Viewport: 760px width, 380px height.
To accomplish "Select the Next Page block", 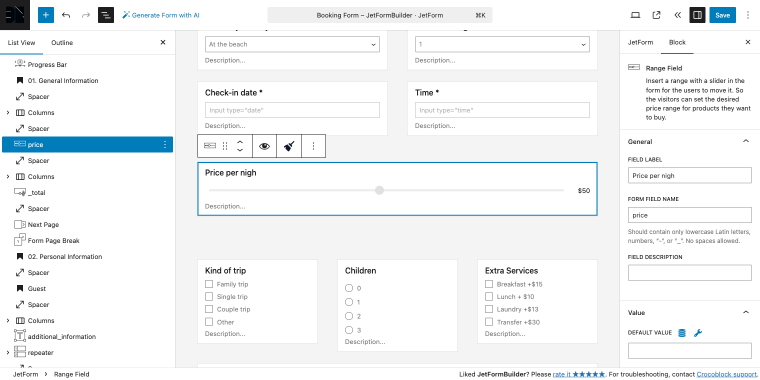I will 87,224.
